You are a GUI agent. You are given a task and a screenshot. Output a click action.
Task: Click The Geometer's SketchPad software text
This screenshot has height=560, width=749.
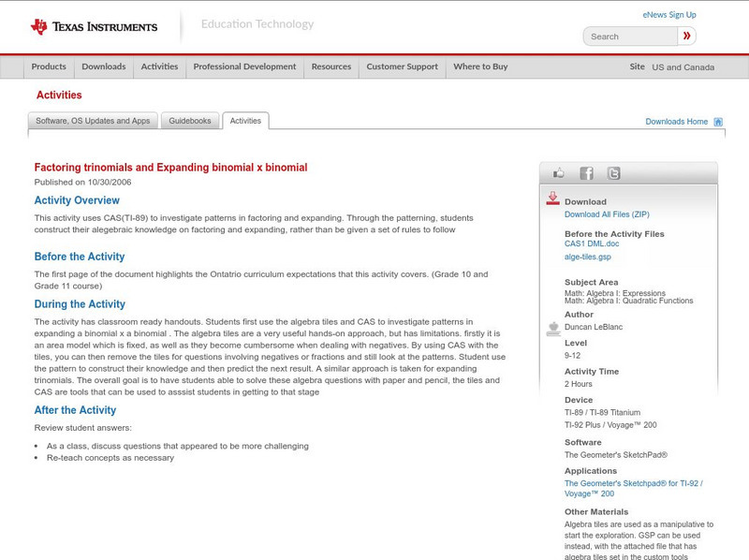point(616,455)
